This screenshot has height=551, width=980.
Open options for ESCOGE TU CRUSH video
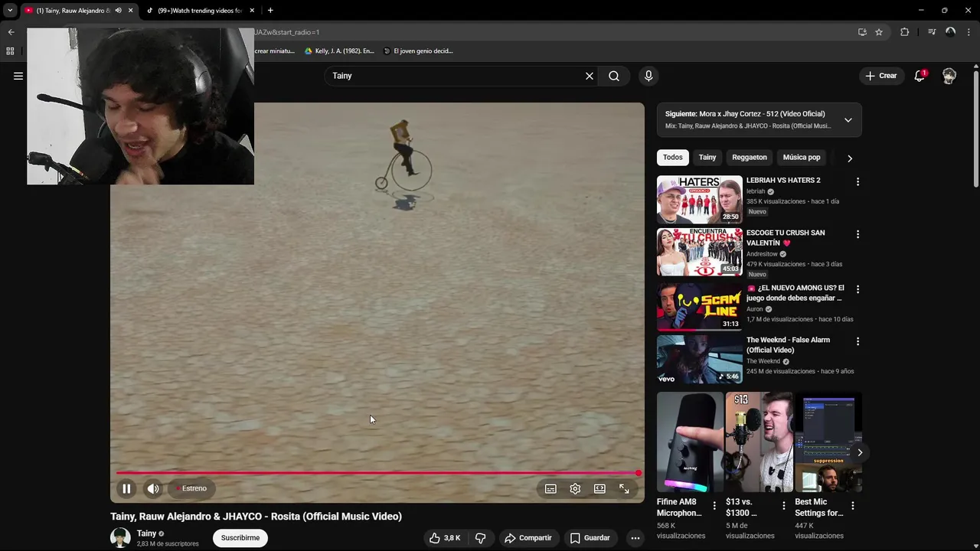857,233
